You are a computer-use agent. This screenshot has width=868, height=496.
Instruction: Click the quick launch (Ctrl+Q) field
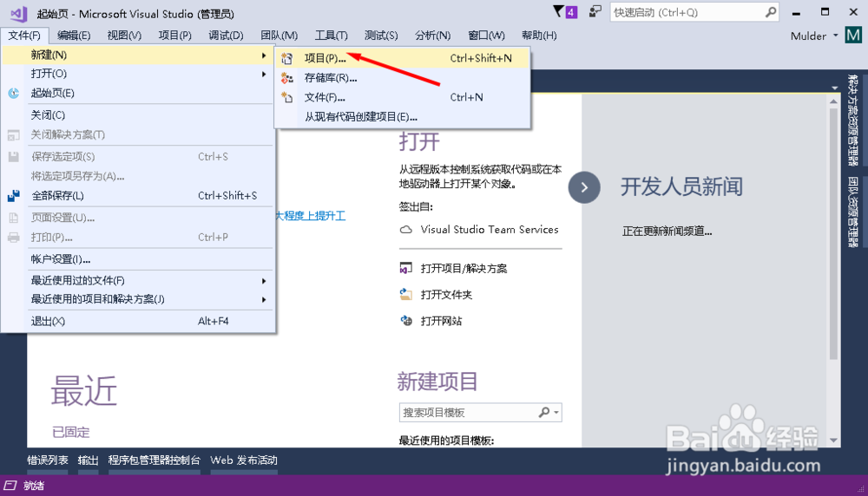[694, 12]
